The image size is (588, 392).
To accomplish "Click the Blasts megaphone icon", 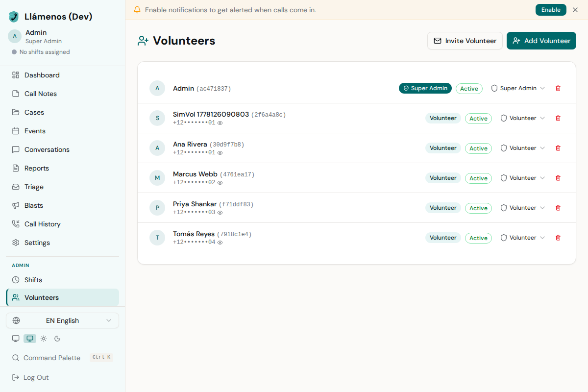I will coord(16,205).
